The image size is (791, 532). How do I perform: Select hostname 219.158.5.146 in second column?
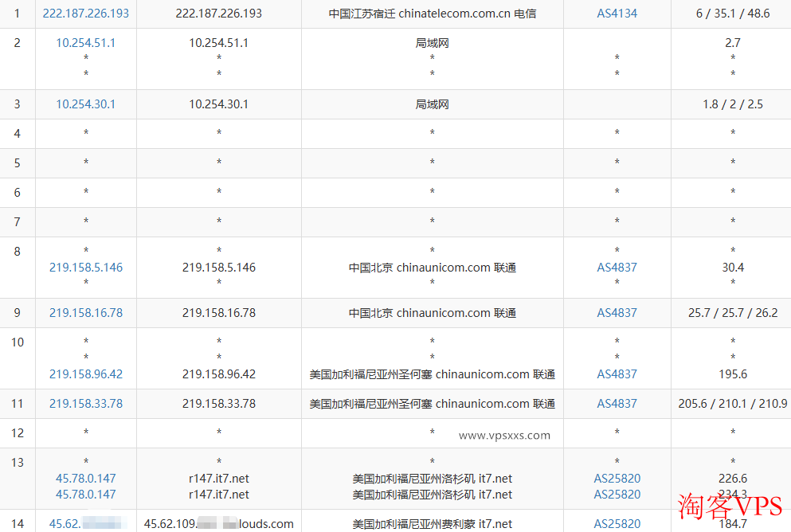(219, 268)
